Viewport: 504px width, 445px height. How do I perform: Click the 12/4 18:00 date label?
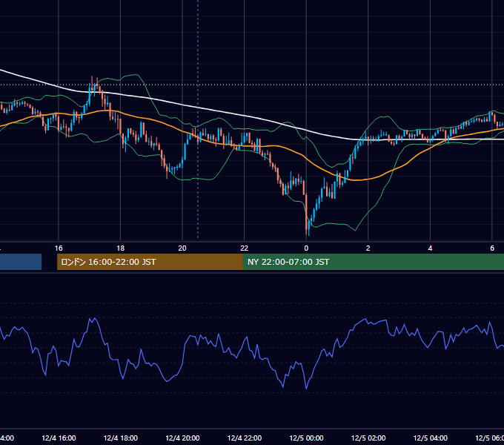coord(121,438)
